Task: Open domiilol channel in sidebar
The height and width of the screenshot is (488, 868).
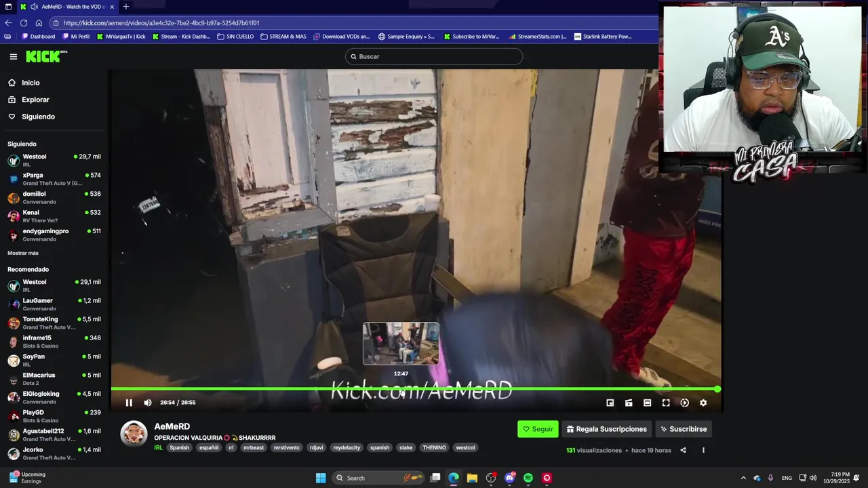Action: tap(54, 198)
